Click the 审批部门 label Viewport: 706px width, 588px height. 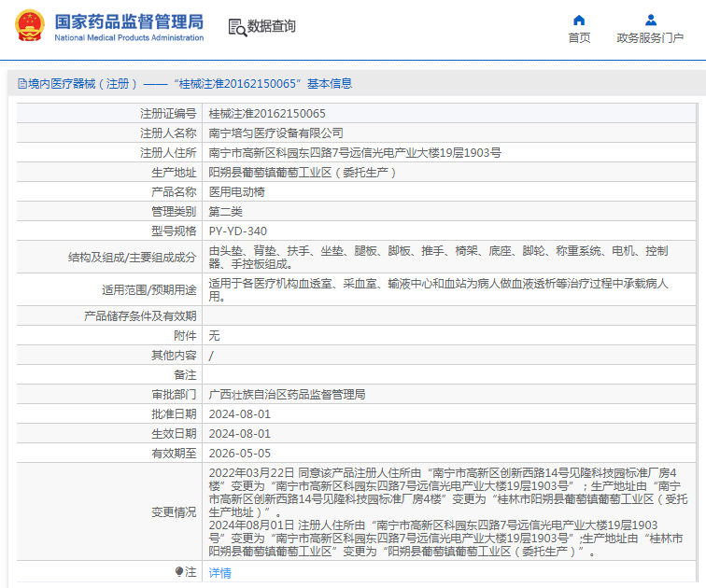coord(174,395)
